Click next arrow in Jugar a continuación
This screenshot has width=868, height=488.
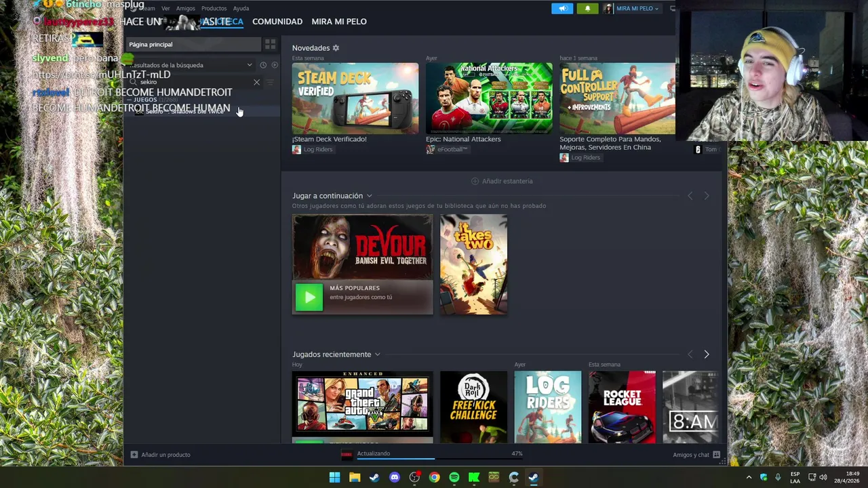[706, 196]
